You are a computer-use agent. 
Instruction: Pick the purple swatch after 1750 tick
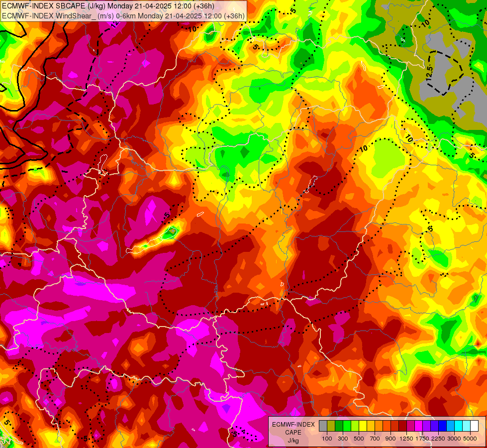point(427,426)
